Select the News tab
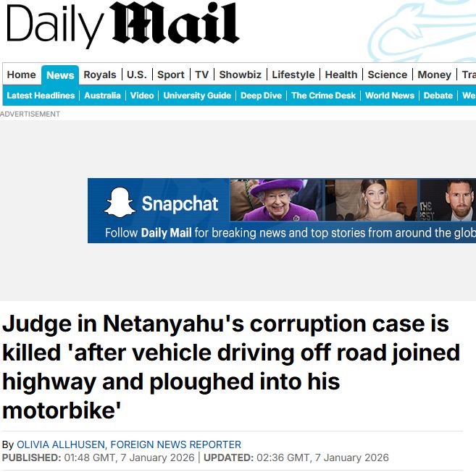The image size is (476, 472). 60,75
